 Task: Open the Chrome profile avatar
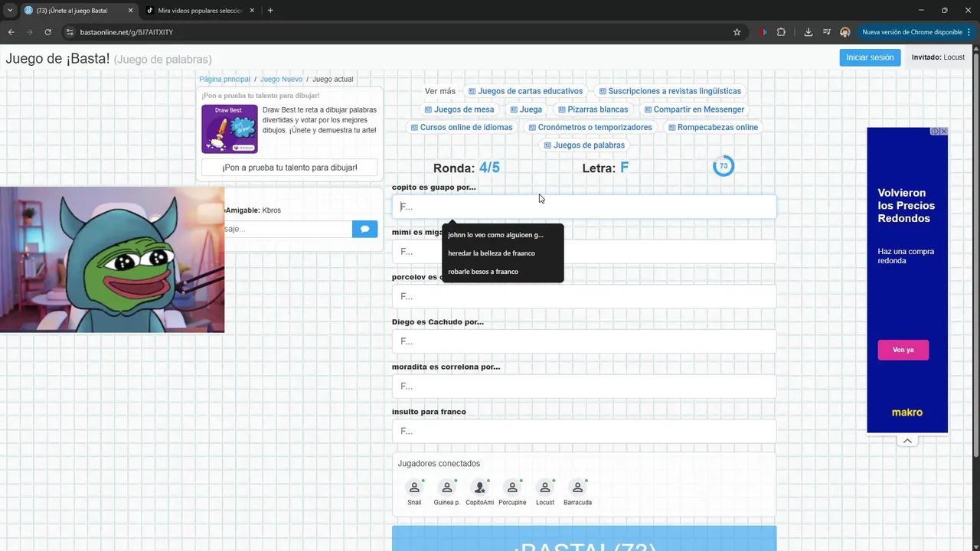tap(845, 32)
